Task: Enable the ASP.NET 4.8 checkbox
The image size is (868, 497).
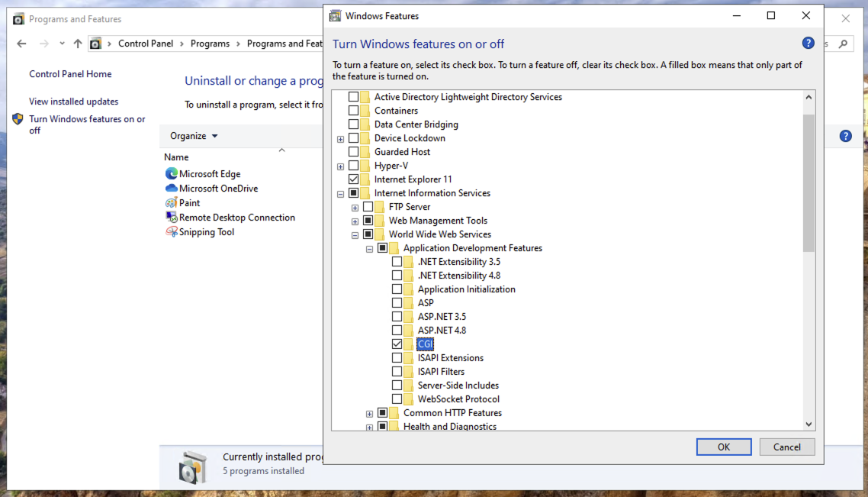Action: (x=397, y=331)
